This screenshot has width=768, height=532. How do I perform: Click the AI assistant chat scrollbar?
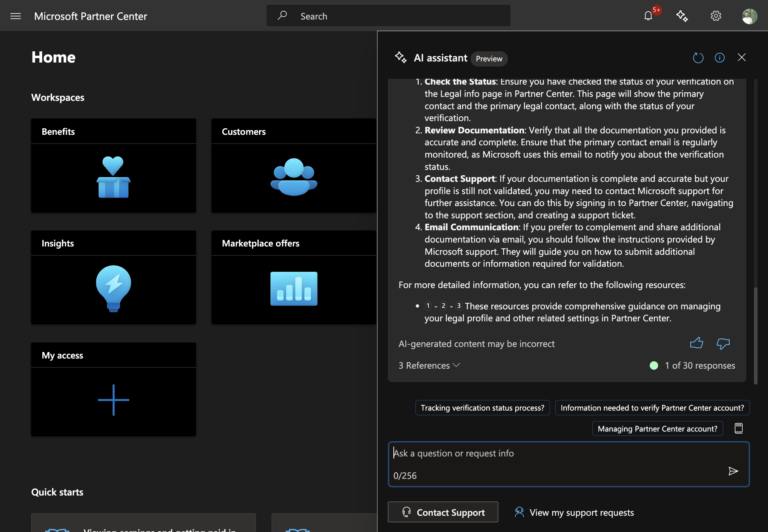(755, 336)
